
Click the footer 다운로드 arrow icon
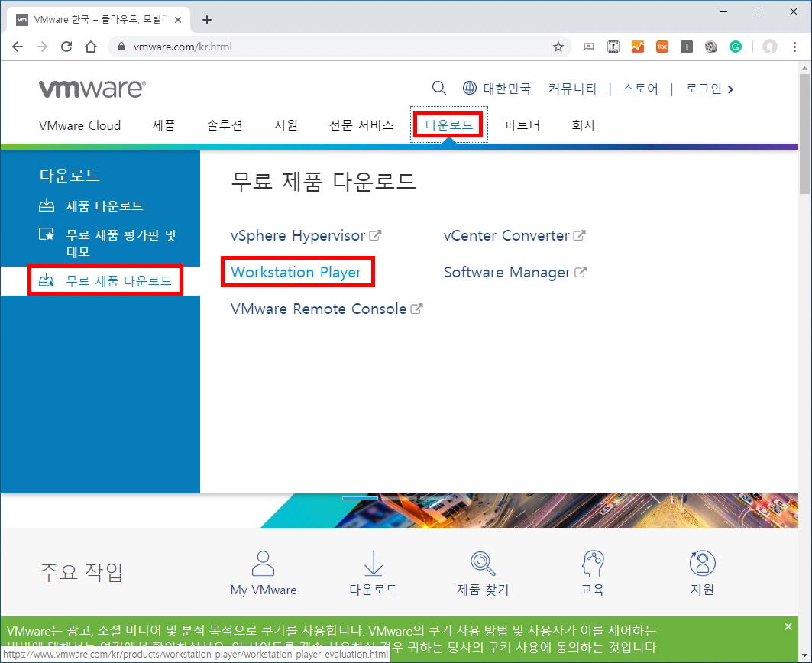tap(373, 561)
